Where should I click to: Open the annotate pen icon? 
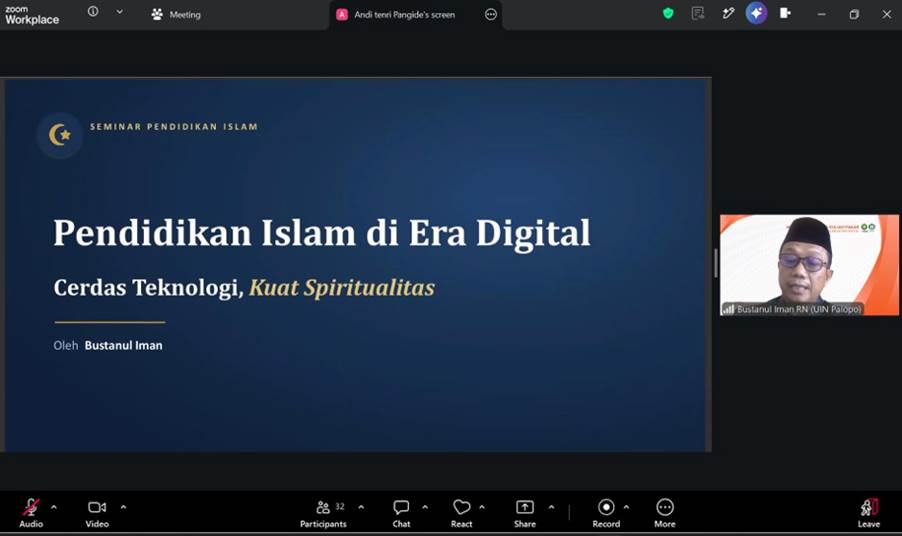point(728,13)
